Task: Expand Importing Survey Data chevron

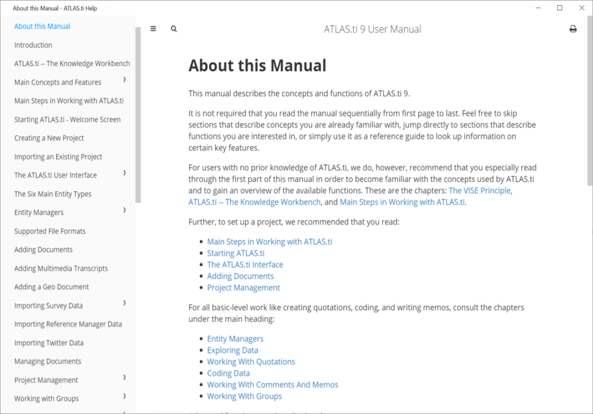Action: pyautogui.click(x=124, y=303)
